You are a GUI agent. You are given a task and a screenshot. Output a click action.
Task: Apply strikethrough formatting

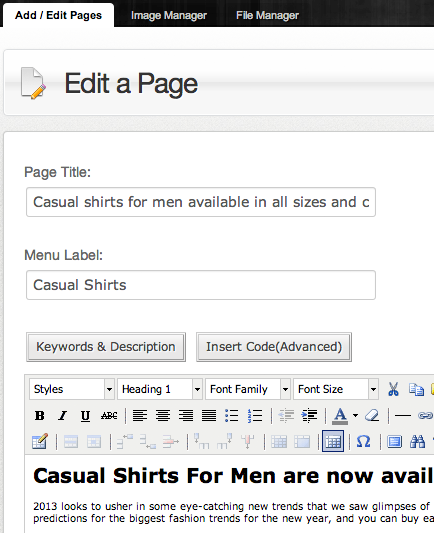(109, 415)
